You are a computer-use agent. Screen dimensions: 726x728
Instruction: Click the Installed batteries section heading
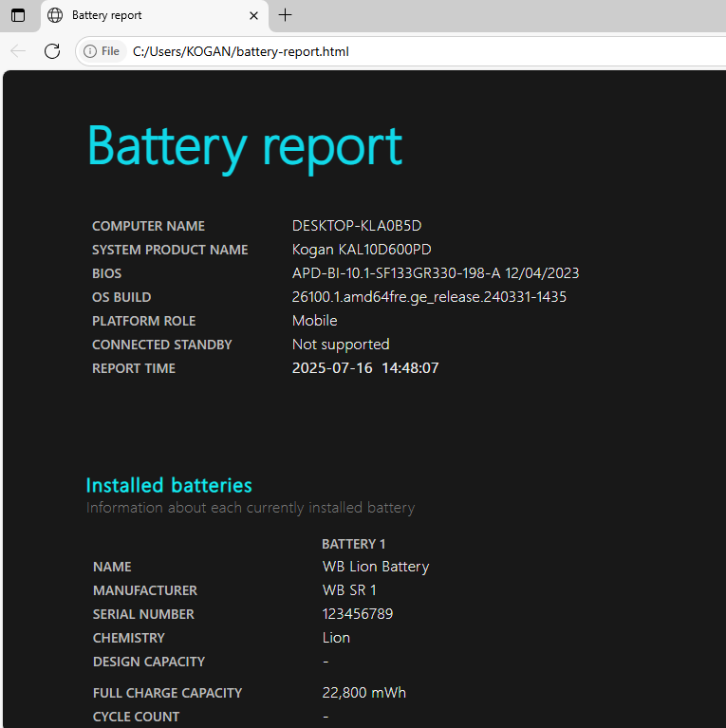click(169, 485)
